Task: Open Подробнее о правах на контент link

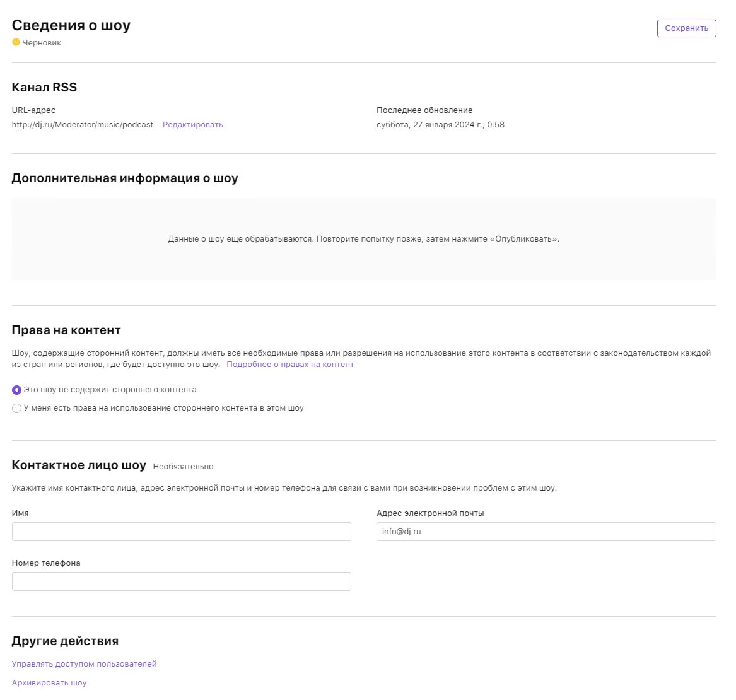Action: tap(290, 365)
